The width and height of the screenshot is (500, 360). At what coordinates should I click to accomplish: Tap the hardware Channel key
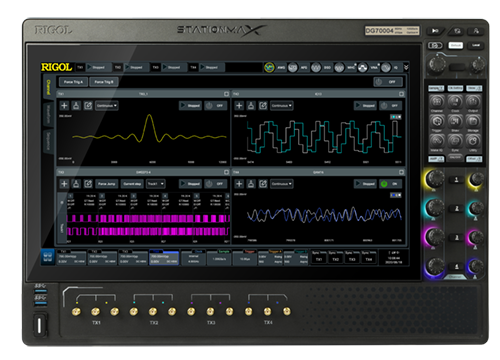(x=437, y=101)
